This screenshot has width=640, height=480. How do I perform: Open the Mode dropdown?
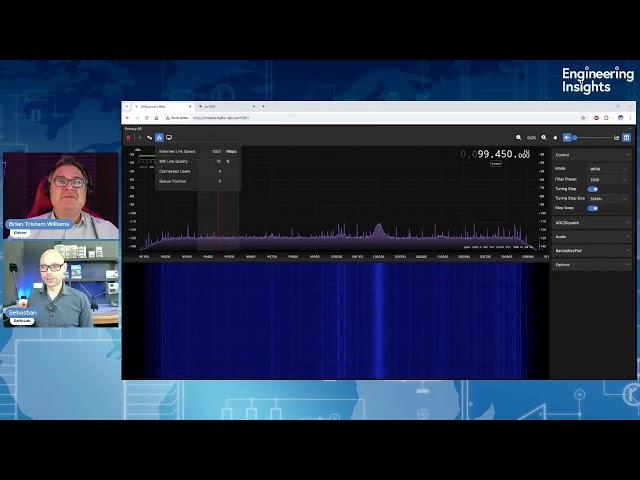608,169
